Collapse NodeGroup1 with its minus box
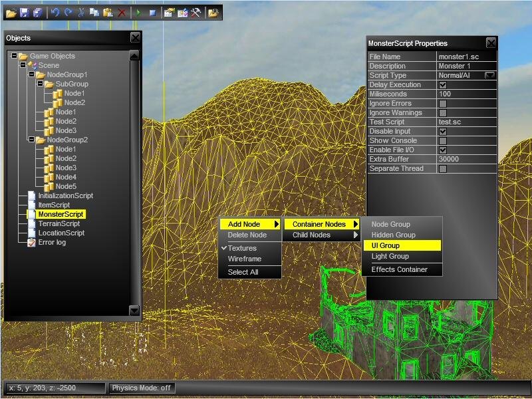 pos(31,74)
